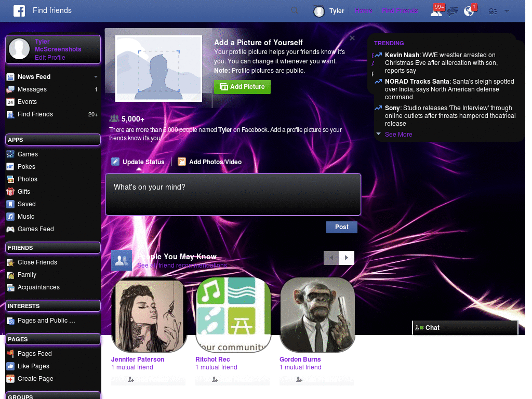Image resolution: width=532 pixels, height=399 pixels.
Task: Open the messages chat bubbles icon
Action: (453, 11)
